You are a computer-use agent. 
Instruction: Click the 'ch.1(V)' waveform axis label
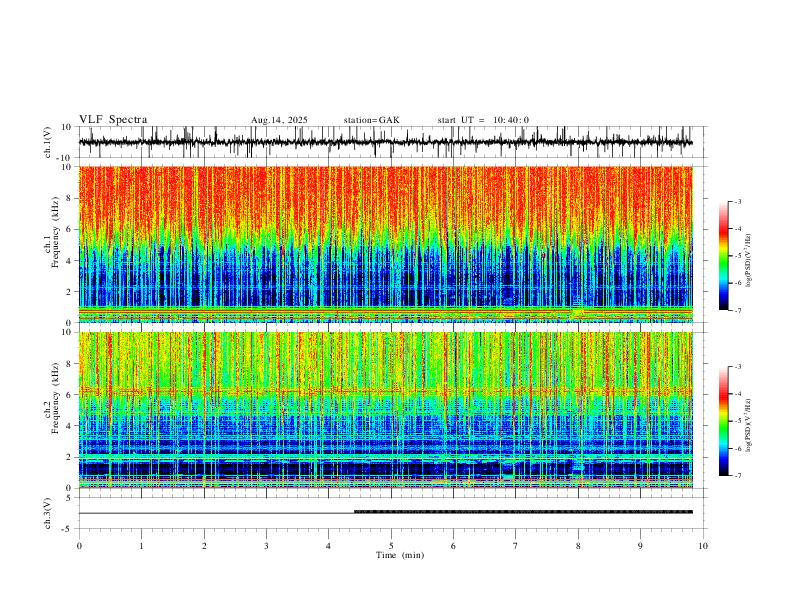(x=48, y=142)
